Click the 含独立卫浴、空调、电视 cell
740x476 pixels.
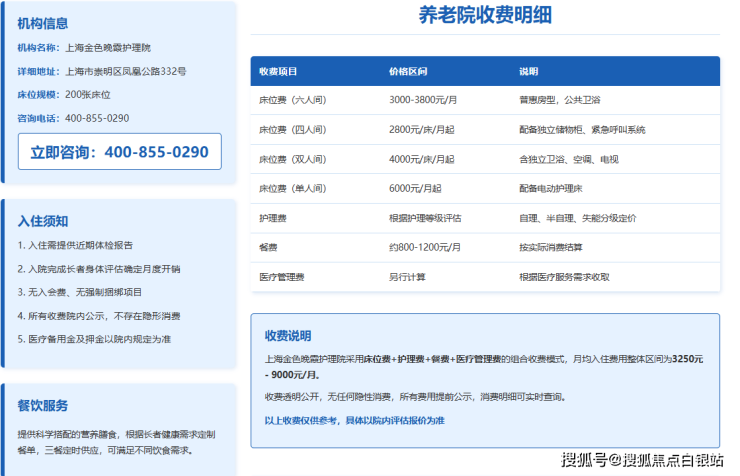(569, 159)
